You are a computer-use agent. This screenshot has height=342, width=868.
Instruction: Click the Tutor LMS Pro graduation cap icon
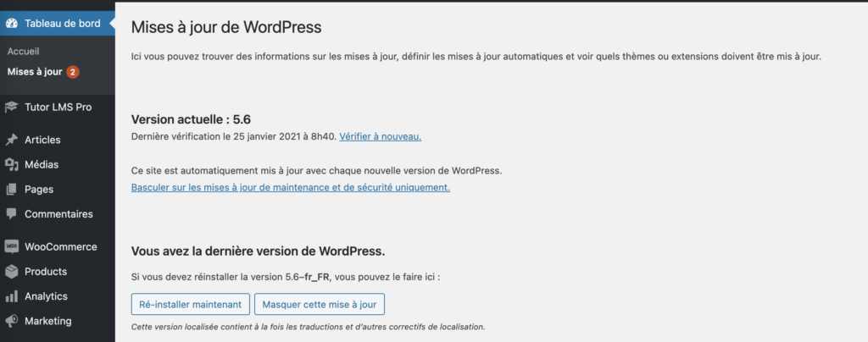[x=12, y=108]
